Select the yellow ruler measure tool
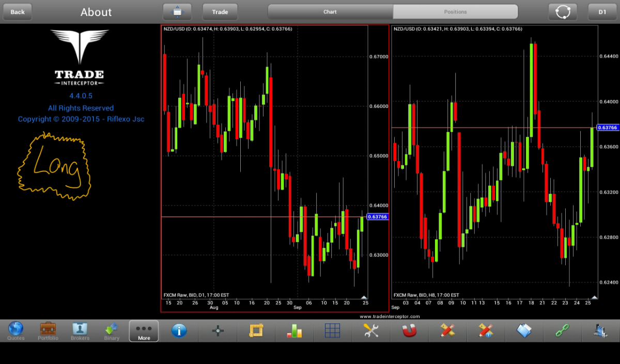Screen dimensions: 620x364 [x=256, y=331]
